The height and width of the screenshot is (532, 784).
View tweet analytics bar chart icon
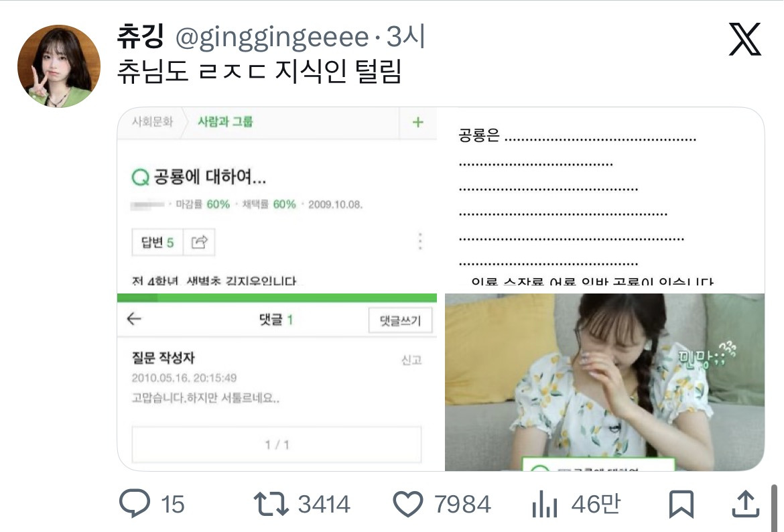tap(545, 504)
